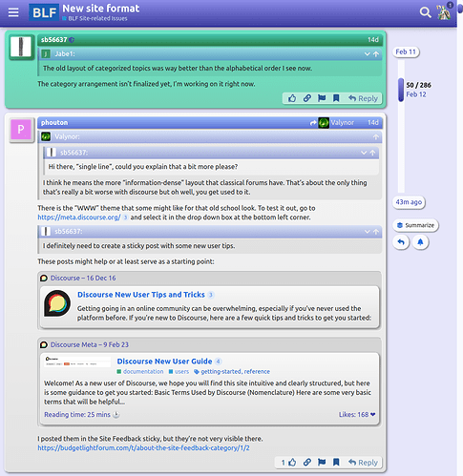463x476 pixels.
Task: Open the notification bell tracking button
Action: (420, 242)
